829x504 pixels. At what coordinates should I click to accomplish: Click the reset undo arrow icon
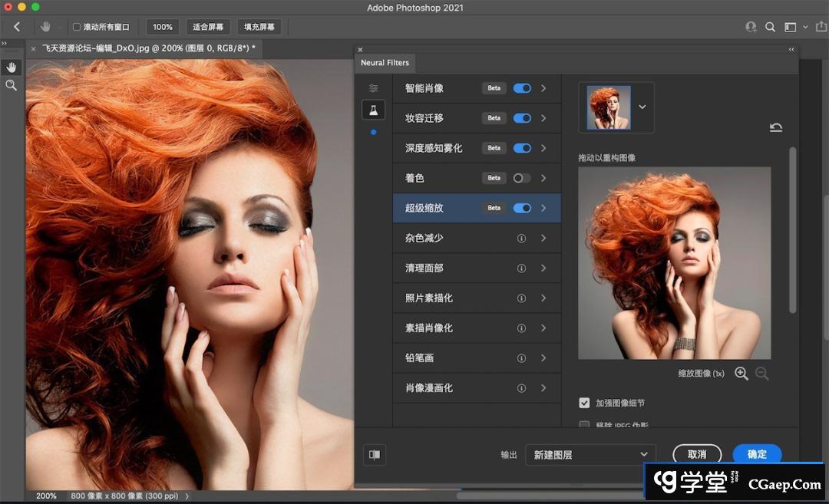776,127
